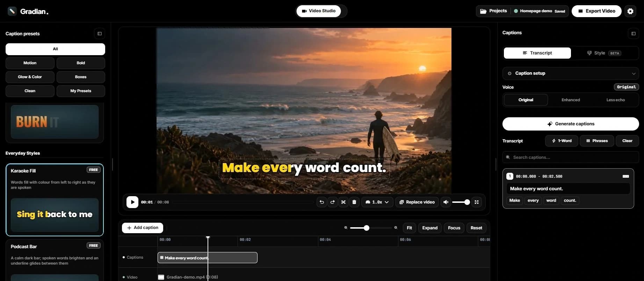Click the Export Video button
This screenshot has height=281, width=644.
pos(596,11)
